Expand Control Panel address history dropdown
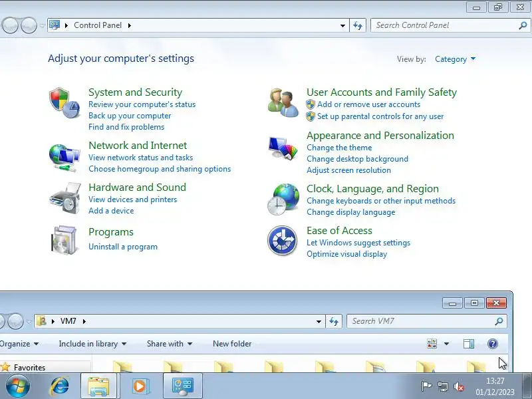Screen dimensions: 532x399 click(x=342, y=25)
